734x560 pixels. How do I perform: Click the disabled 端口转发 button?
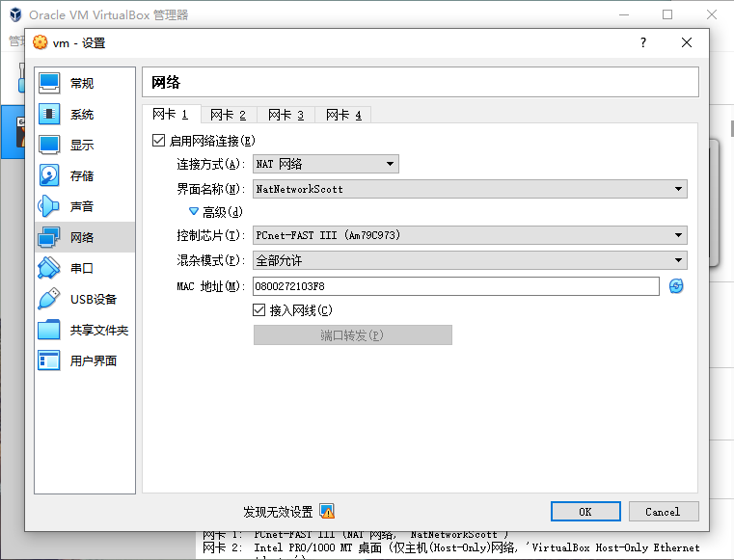[353, 335]
